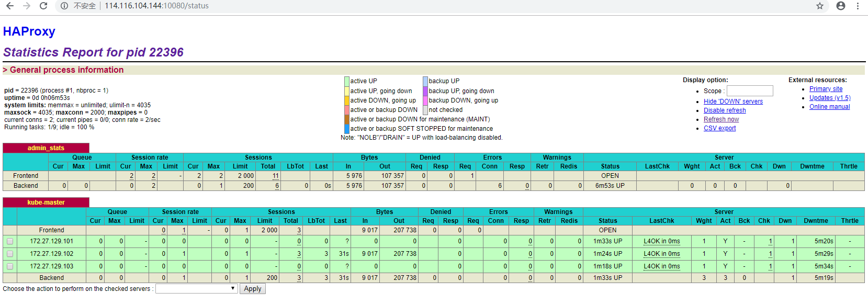Open the server action dropdown
868x304 pixels.
(197, 288)
